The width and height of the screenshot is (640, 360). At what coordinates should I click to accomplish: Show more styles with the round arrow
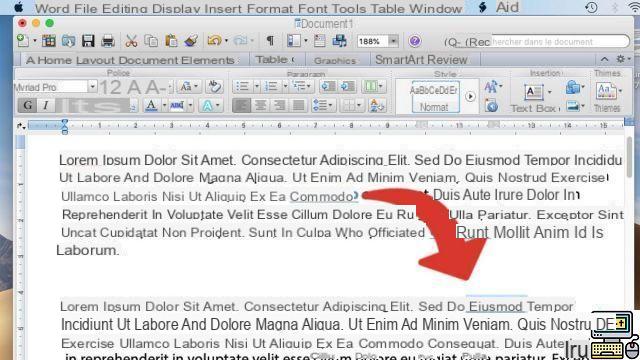coord(470,97)
